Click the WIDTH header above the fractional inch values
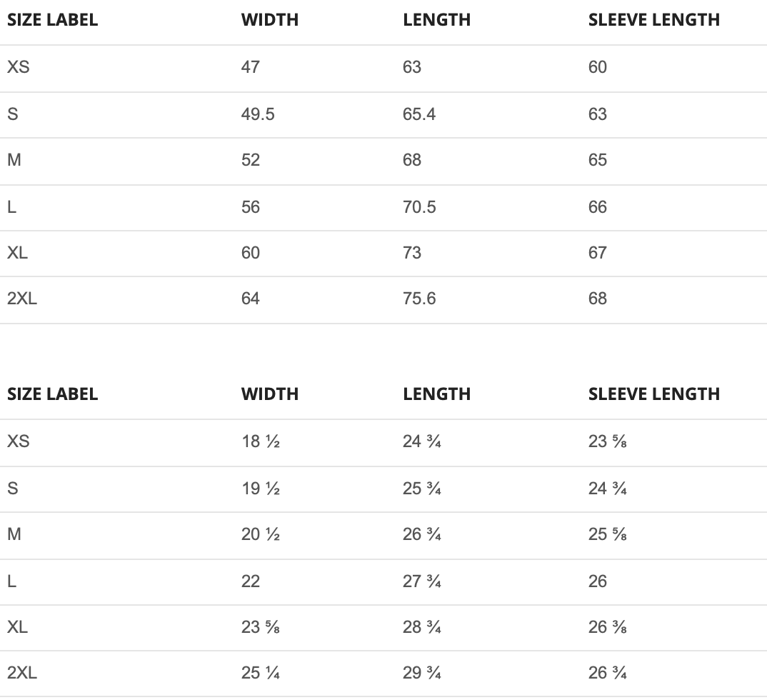The image size is (767, 700). point(270,394)
